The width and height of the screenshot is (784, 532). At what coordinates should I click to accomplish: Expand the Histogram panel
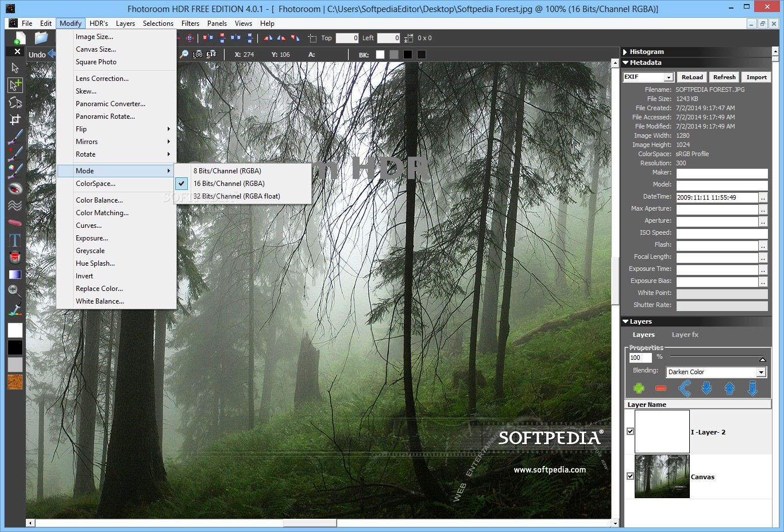[x=625, y=52]
